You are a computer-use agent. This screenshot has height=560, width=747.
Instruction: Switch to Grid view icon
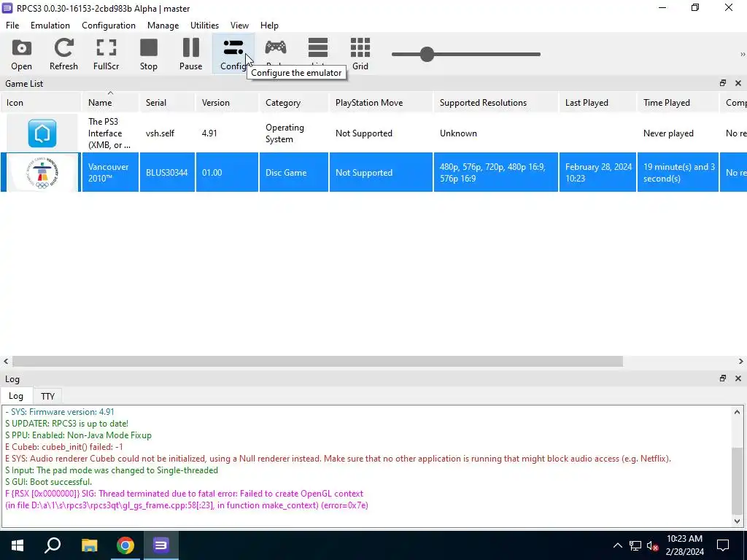tap(360, 54)
